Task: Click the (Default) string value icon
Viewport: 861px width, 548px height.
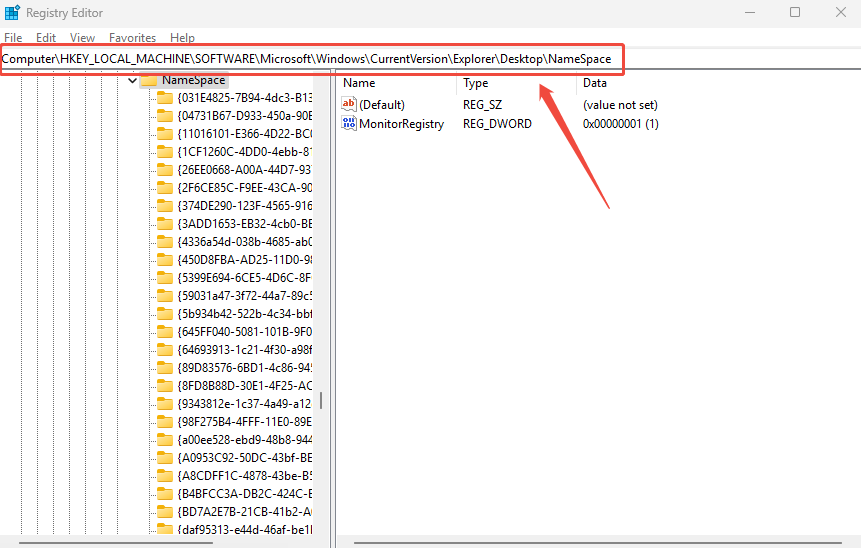Action: 349,104
